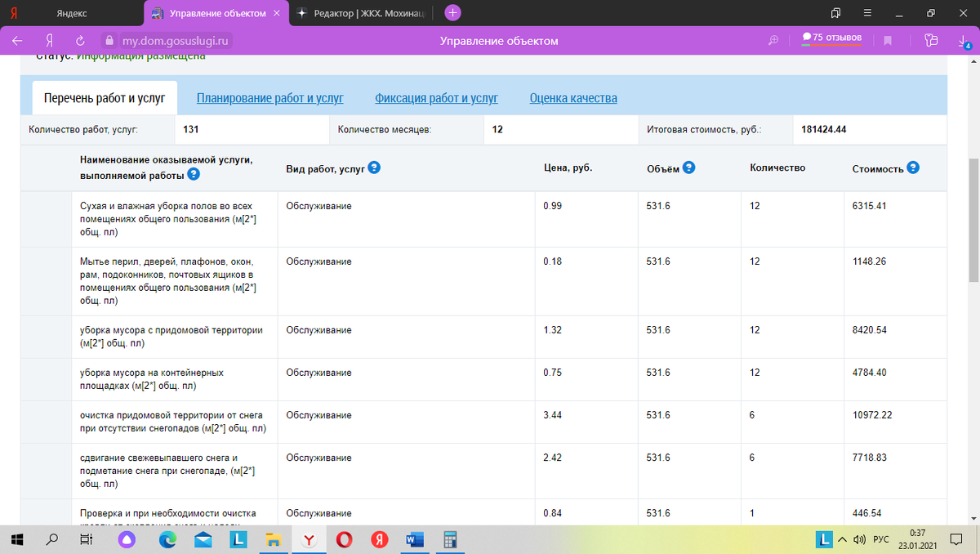Open Task View on the taskbar
The image size is (980, 554).
click(x=87, y=539)
